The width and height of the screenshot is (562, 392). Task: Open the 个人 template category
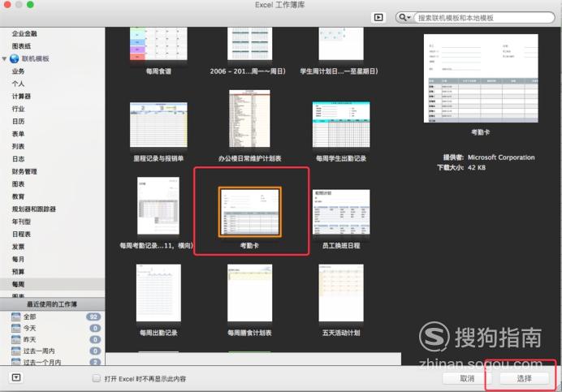pyautogui.click(x=19, y=84)
